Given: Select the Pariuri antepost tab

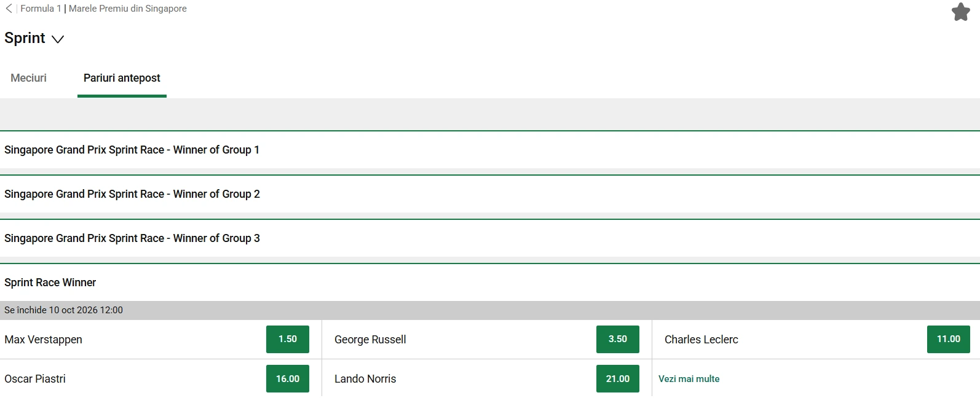Looking at the screenshot, I should click(x=122, y=78).
